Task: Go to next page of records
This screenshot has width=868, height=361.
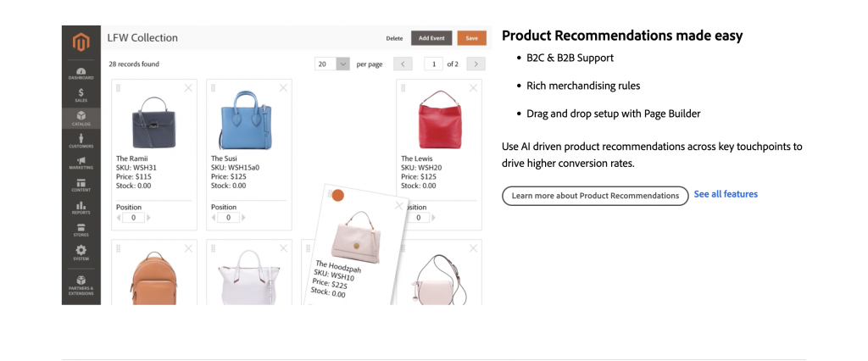Action: [x=476, y=64]
